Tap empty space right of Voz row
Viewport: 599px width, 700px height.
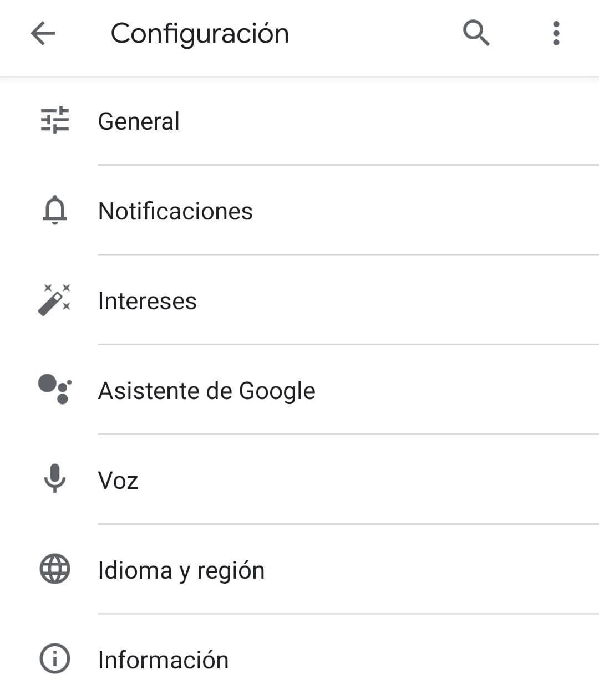click(x=388, y=480)
